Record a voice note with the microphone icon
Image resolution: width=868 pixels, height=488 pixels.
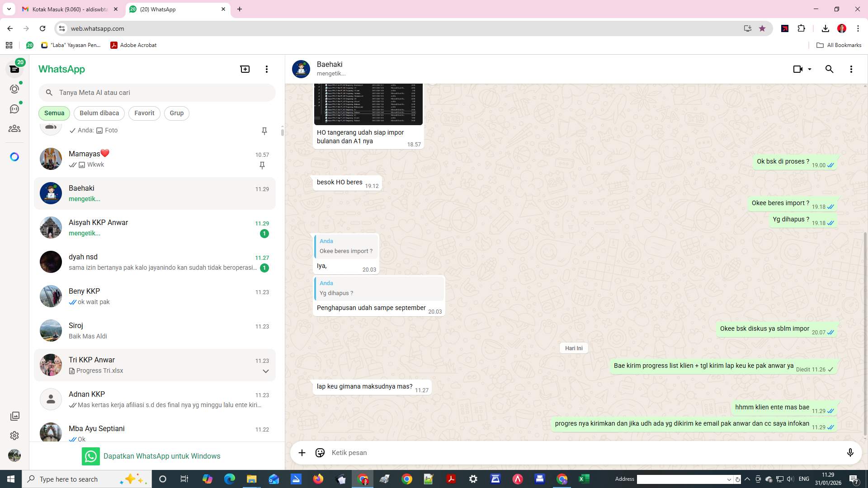click(851, 452)
